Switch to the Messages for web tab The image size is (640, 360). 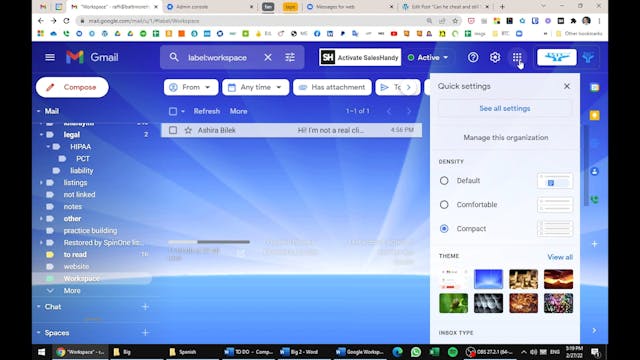click(x=349, y=7)
